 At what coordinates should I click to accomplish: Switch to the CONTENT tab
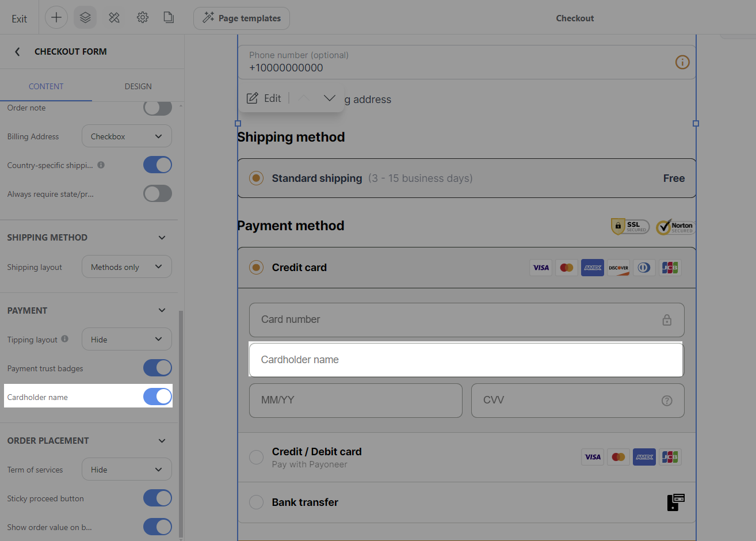[46, 86]
